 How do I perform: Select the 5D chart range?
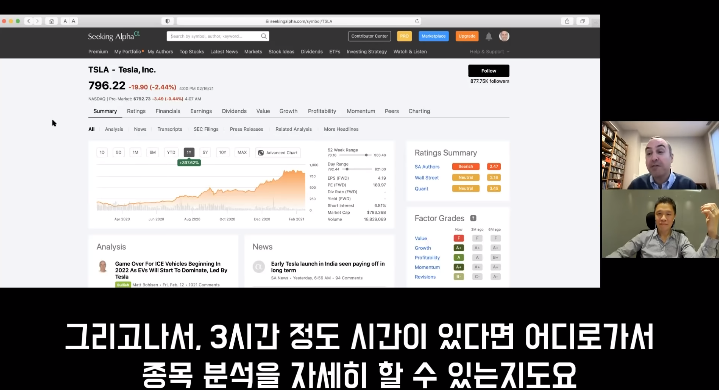(118, 153)
